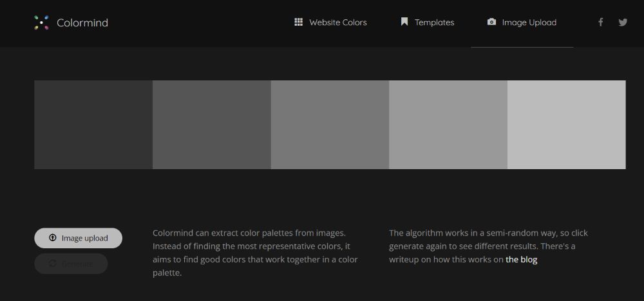
Task: Click the Colormind site name text
Action: coord(82,23)
